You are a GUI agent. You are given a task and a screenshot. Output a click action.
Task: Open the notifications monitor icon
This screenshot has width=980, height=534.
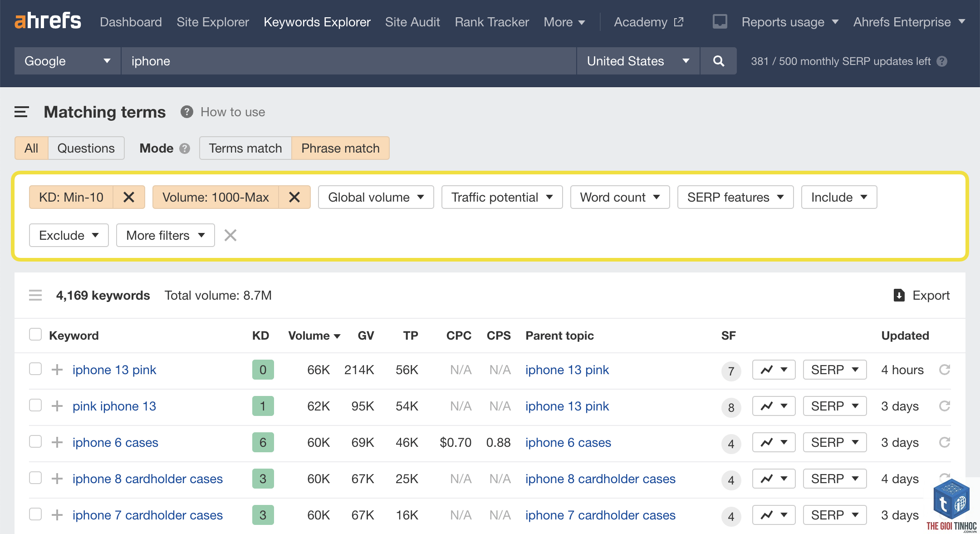720,21
